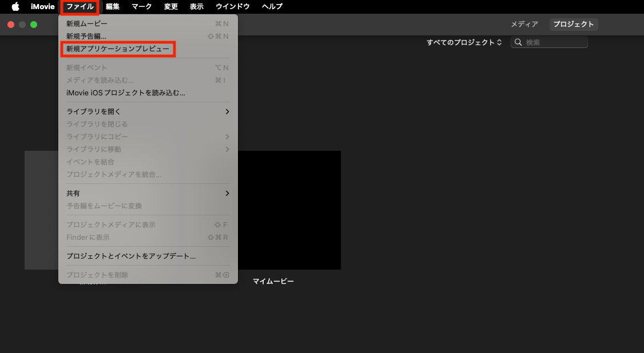Click the magnifier icon in search field
This screenshot has width=644, height=353.
point(518,42)
